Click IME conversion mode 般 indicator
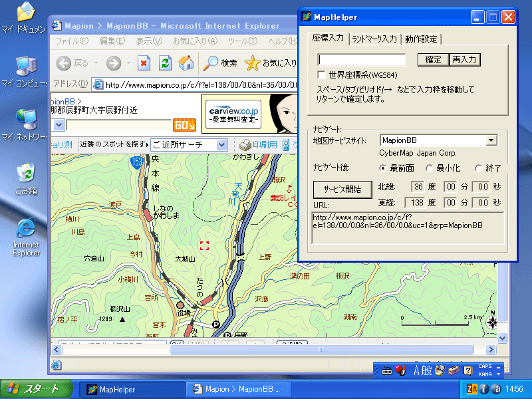The height and width of the screenshot is (399, 532). pyautogui.click(x=426, y=370)
